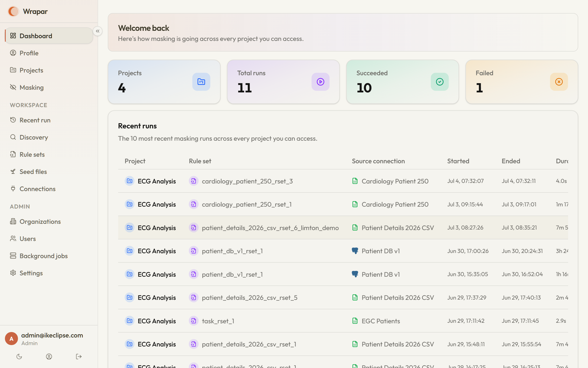Click the Settings gear icon
The image size is (588, 368).
coord(13,273)
